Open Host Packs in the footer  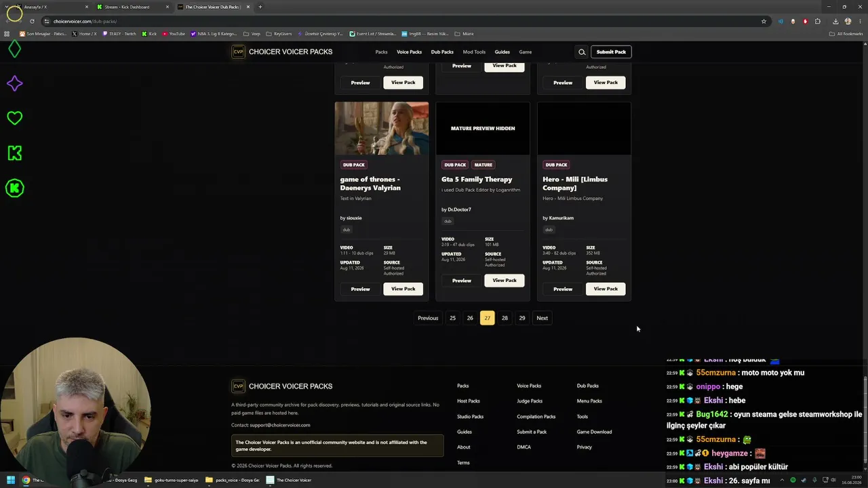click(469, 401)
